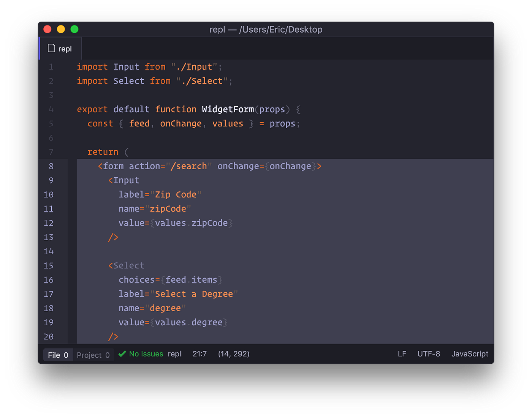Click the "/search" form action string
The image size is (532, 418).
[190, 166]
